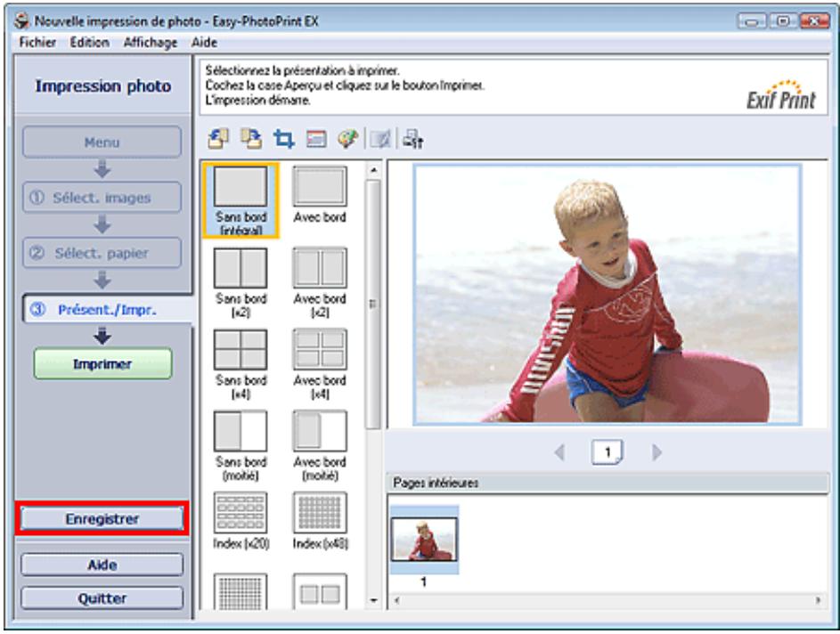This screenshot has height=634, width=840.
Task: Open the Edition menu
Action: (x=89, y=43)
